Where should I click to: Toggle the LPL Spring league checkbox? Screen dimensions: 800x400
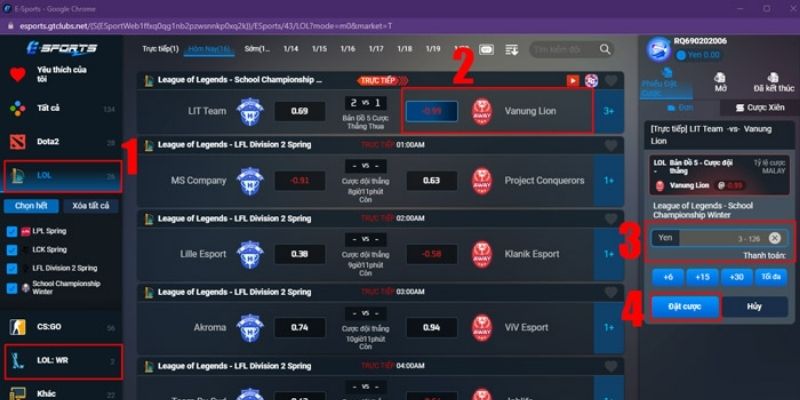click(x=12, y=232)
